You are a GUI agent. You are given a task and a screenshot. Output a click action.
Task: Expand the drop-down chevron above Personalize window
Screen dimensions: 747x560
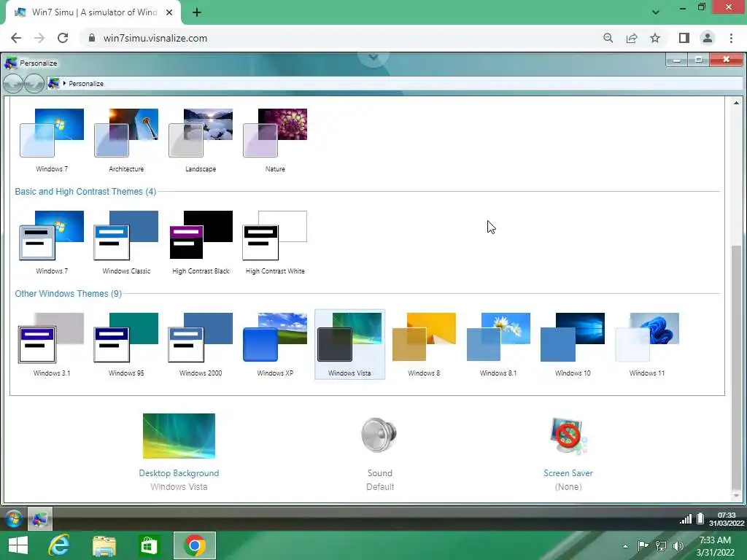[373, 57]
